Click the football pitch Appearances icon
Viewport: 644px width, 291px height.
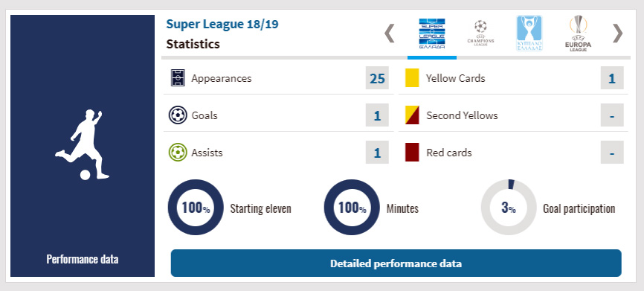coord(178,77)
